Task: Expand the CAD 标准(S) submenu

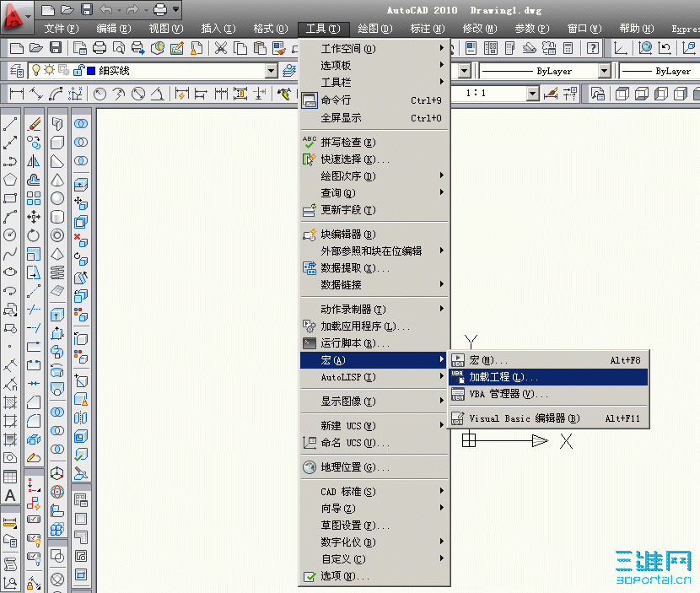Action: [x=374, y=491]
